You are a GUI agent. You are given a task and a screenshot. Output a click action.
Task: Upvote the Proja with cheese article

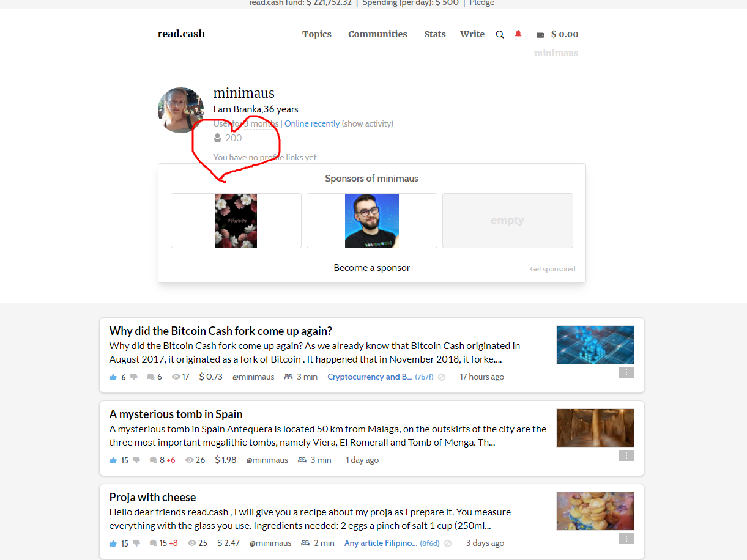(x=113, y=543)
